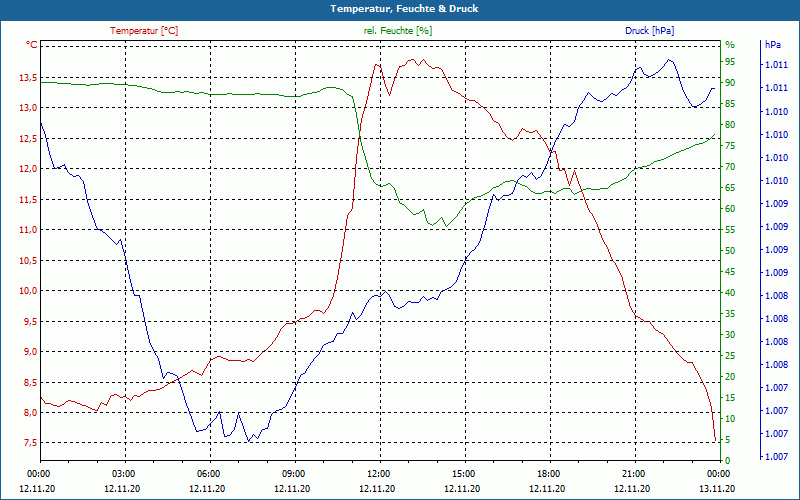Image resolution: width=800 pixels, height=500 pixels.
Task: Click the 18:00 time axis label
Action: tap(548, 473)
